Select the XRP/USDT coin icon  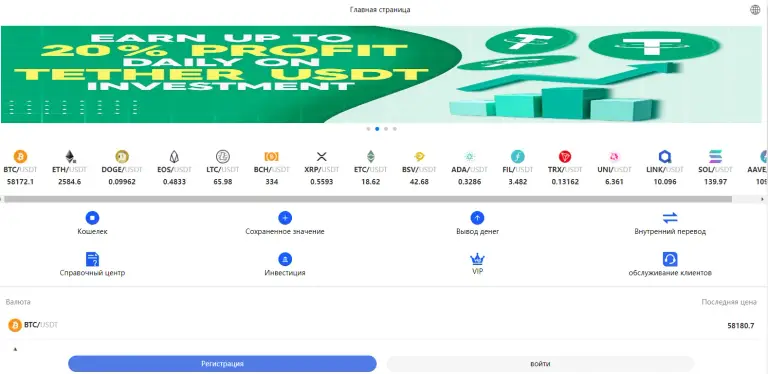click(x=321, y=157)
